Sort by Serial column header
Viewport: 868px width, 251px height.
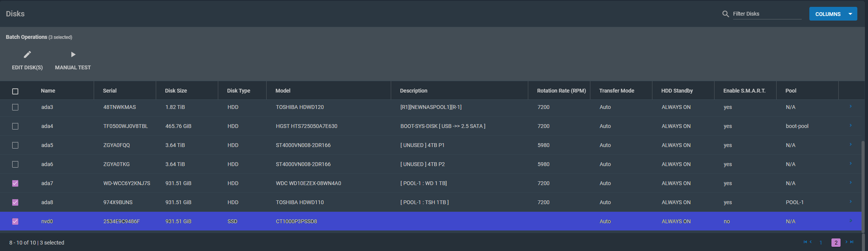tap(110, 91)
